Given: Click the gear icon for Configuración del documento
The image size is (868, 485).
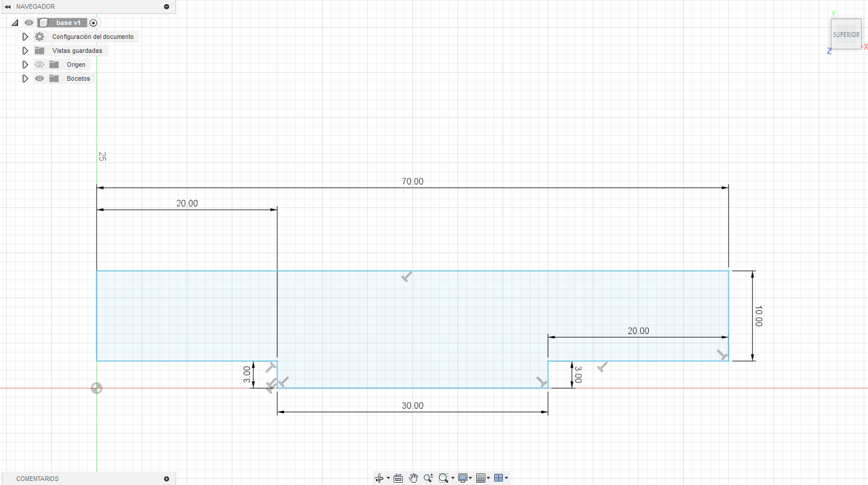Looking at the screenshot, I should pyautogui.click(x=40, y=37).
